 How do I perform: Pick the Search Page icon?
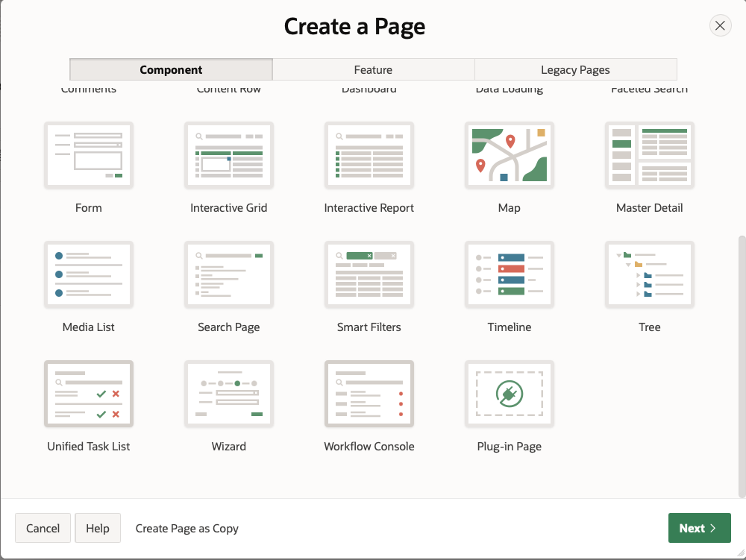(229, 274)
